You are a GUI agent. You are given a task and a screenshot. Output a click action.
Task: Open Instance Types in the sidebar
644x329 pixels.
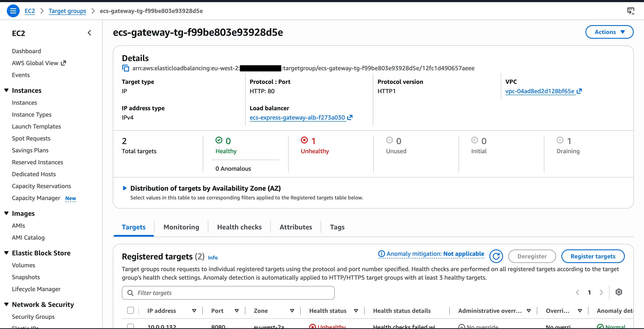(x=32, y=114)
